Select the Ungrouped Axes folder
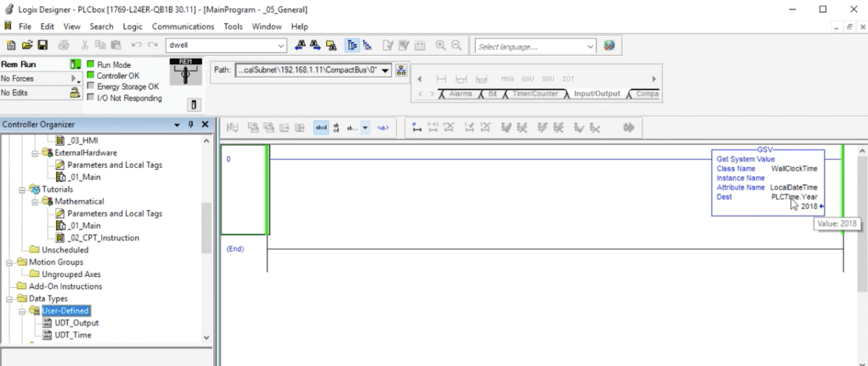This screenshot has width=868, height=366. coord(65,275)
